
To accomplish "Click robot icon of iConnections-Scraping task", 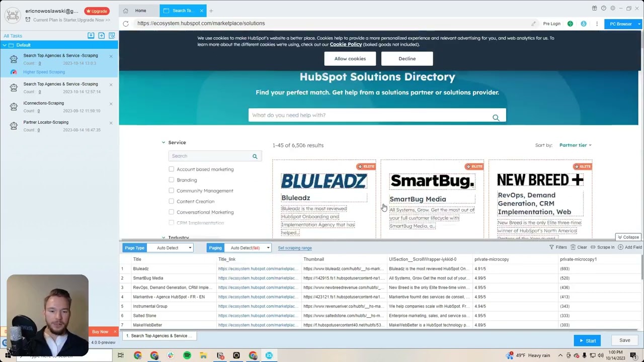I will (14, 107).
